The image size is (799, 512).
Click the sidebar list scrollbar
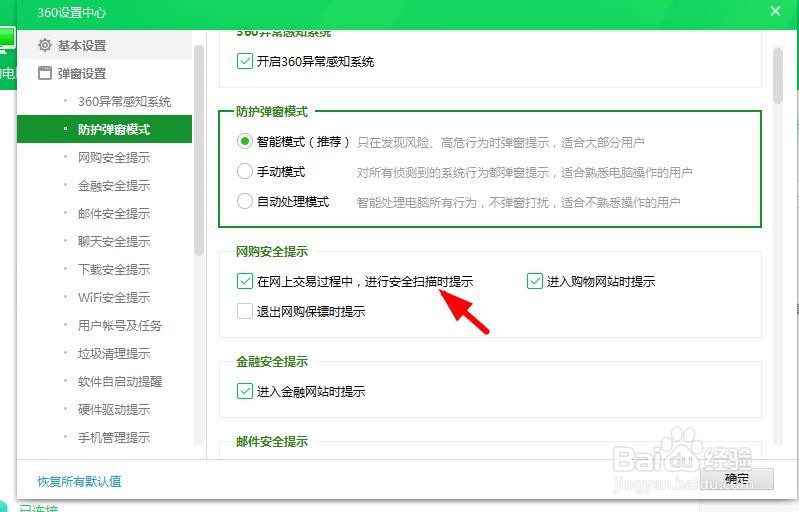(x=199, y=150)
